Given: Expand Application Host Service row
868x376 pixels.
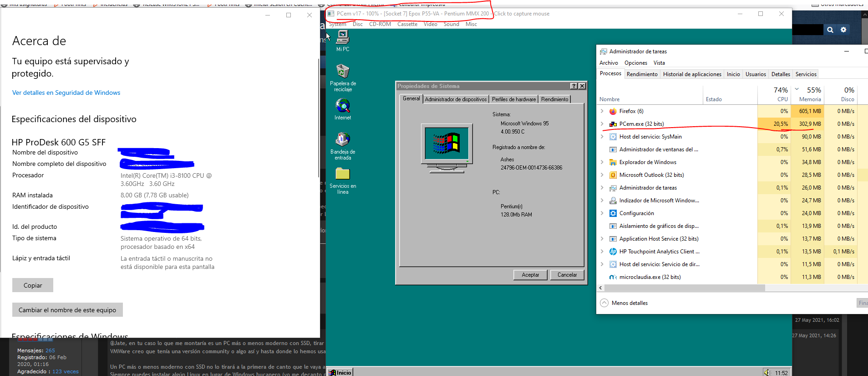Looking at the screenshot, I should pyautogui.click(x=602, y=239).
